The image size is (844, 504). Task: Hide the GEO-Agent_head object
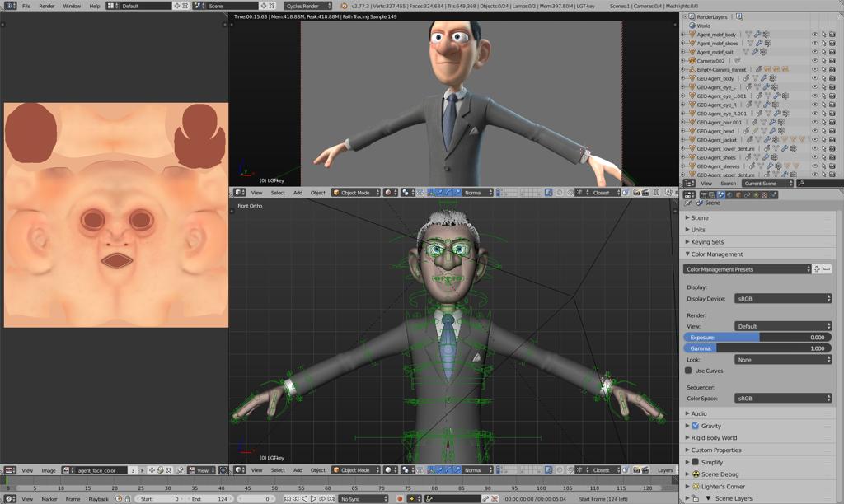click(815, 131)
